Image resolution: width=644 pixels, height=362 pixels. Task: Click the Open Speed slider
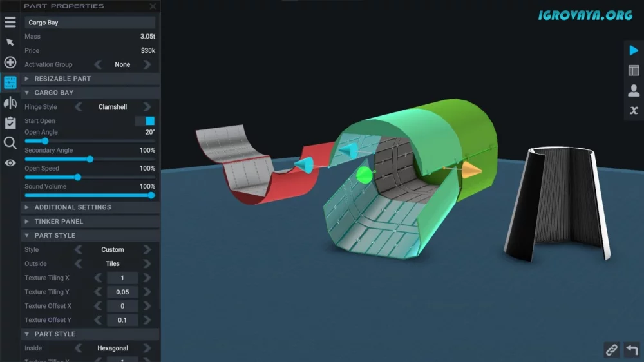coord(78,177)
